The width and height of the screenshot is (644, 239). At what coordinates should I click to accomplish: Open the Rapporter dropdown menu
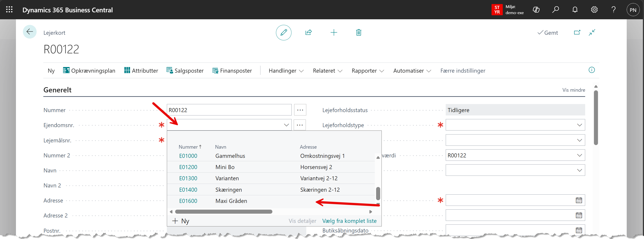point(367,71)
